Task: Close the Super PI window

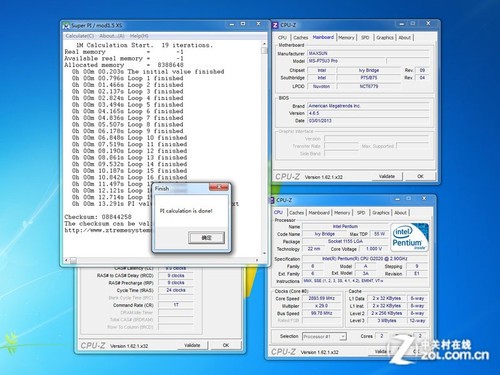Action: (258, 24)
